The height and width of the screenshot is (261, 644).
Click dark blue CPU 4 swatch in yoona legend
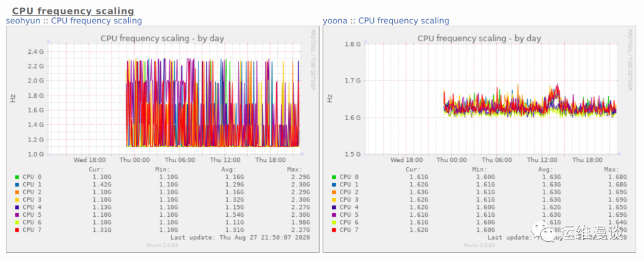[x=334, y=207]
